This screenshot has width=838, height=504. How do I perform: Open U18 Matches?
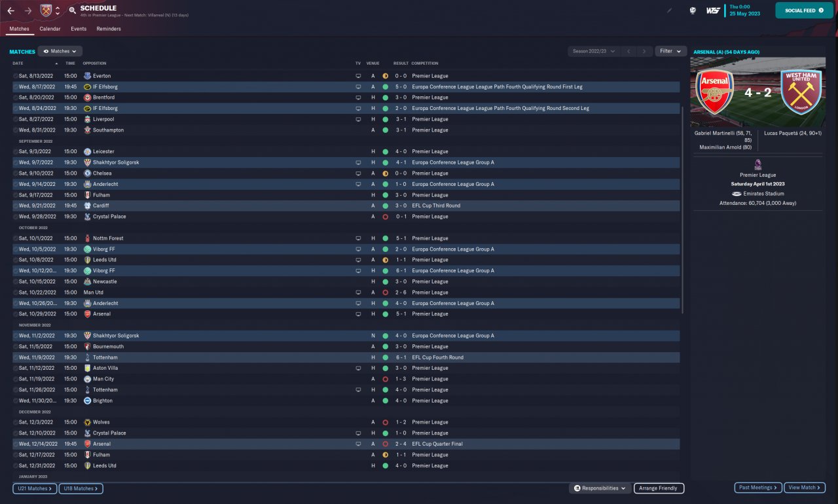pyautogui.click(x=81, y=488)
